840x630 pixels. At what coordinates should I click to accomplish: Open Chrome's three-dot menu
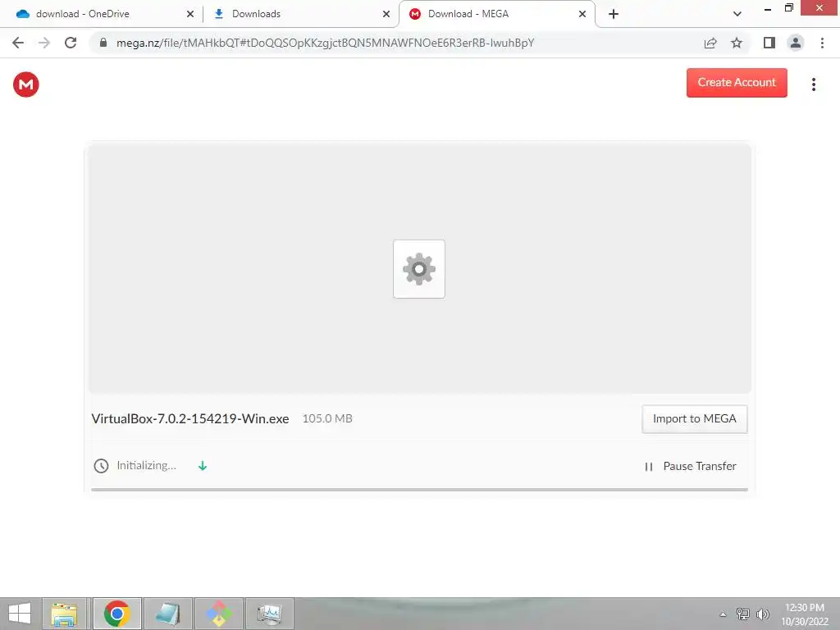[x=822, y=43]
